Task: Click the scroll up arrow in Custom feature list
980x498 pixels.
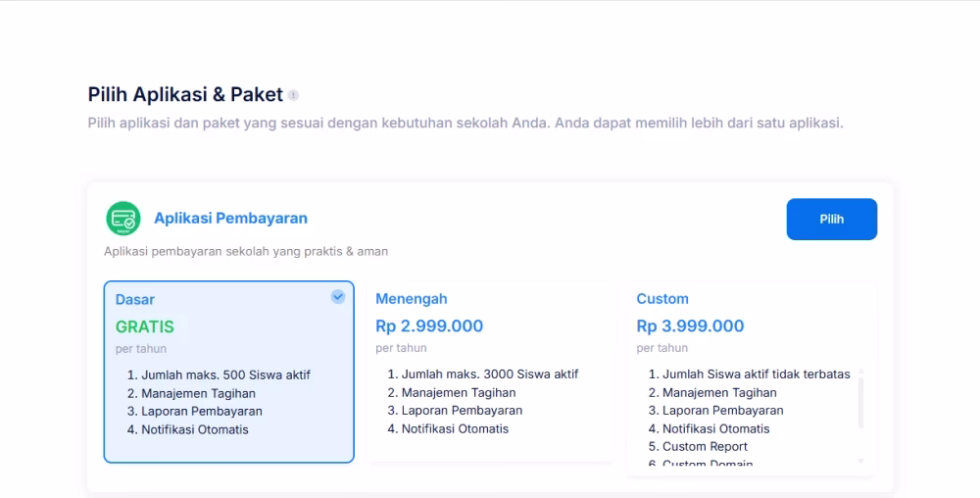Action: click(x=861, y=373)
